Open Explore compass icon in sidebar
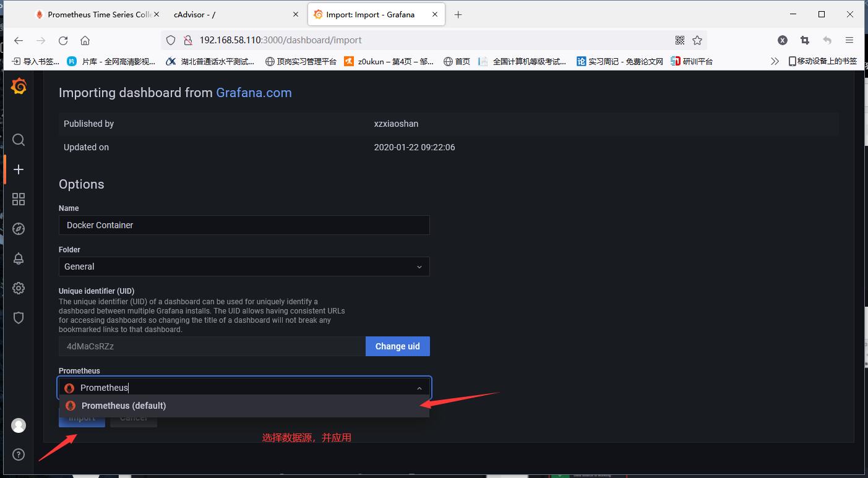The height and width of the screenshot is (478, 868). pyautogui.click(x=19, y=229)
